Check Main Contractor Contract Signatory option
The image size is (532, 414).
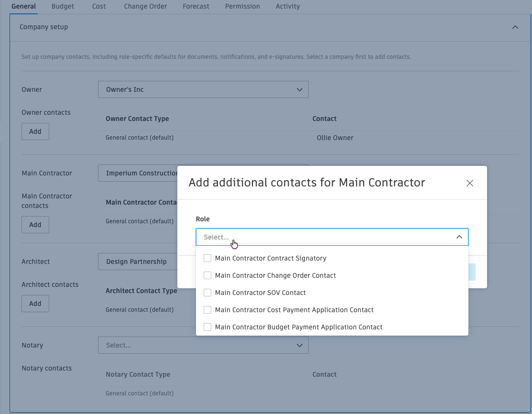pos(207,258)
